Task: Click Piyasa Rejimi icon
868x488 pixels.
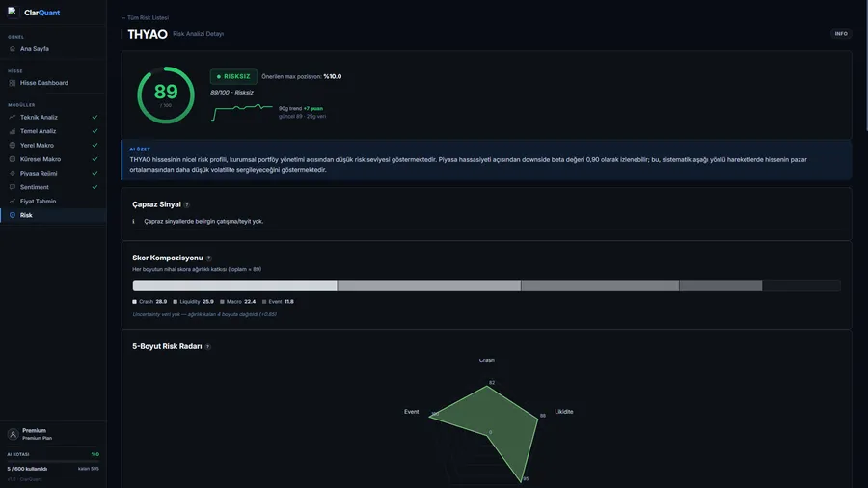Action: coord(13,174)
